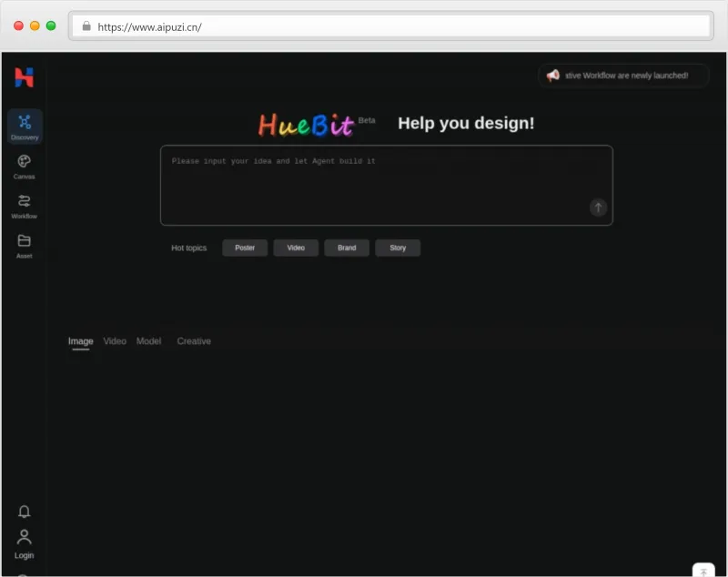Switch to the Video tab
728x577 pixels.
point(114,340)
